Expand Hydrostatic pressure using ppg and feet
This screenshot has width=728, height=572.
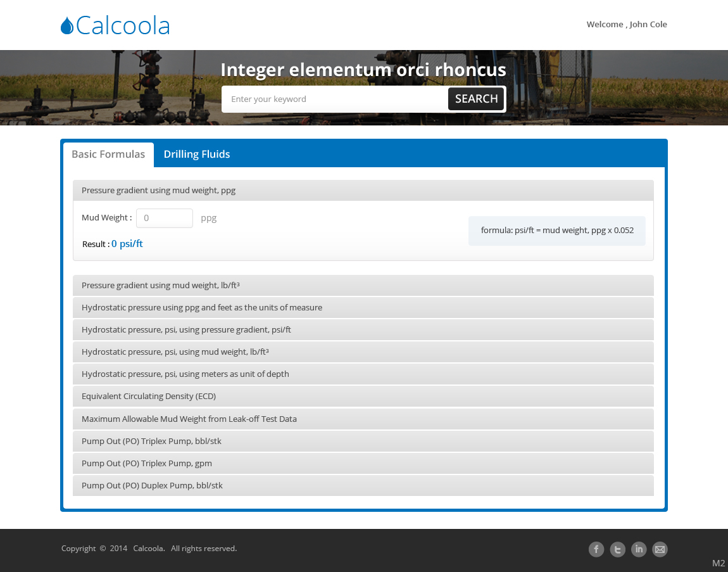point(363,308)
